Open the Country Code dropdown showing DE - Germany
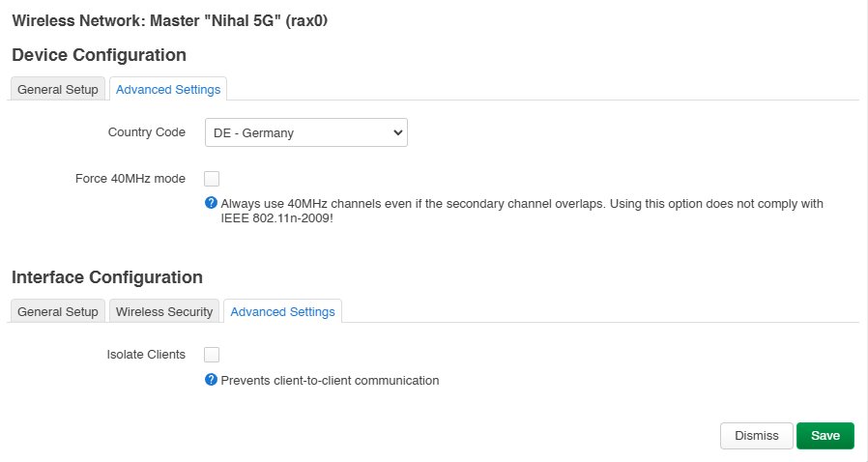The height and width of the screenshot is (462, 868). pyautogui.click(x=306, y=132)
